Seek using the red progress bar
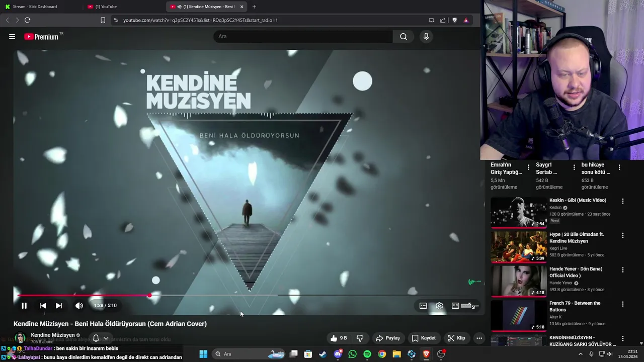This screenshot has width=644, height=362. click(x=249, y=295)
